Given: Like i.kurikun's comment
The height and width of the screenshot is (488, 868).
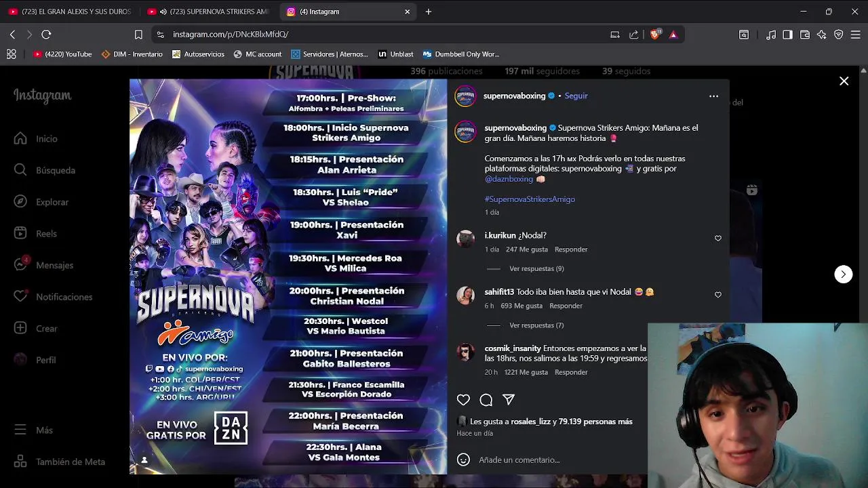Looking at the screenshot, I should [x=718, y=239].
